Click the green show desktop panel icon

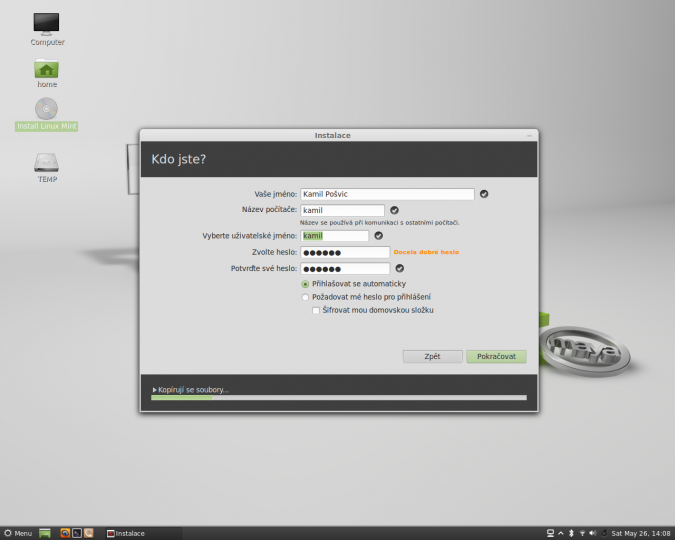click(45, 533)
